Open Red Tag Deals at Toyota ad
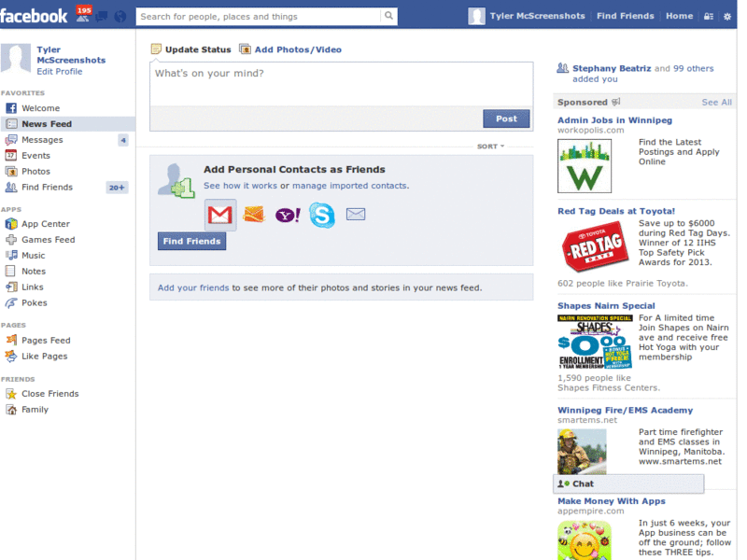Viewport: 747px width, 560px height. tap(616, 211)
